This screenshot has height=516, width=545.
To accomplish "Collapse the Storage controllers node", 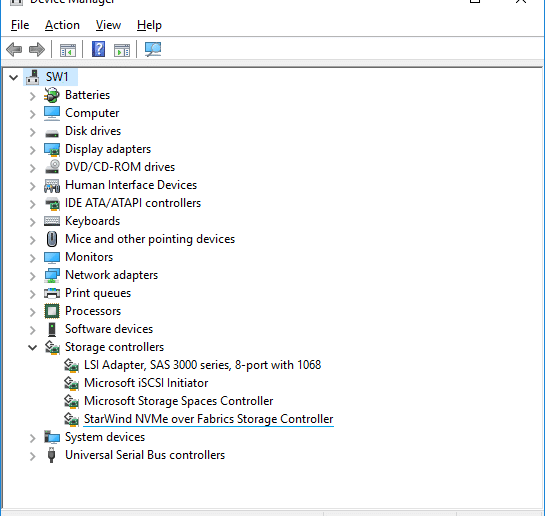I will [x=32, y=347].
